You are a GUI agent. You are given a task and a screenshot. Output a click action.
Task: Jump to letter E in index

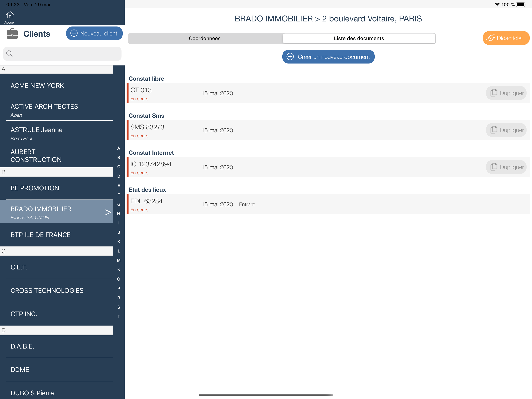point(119,185)
